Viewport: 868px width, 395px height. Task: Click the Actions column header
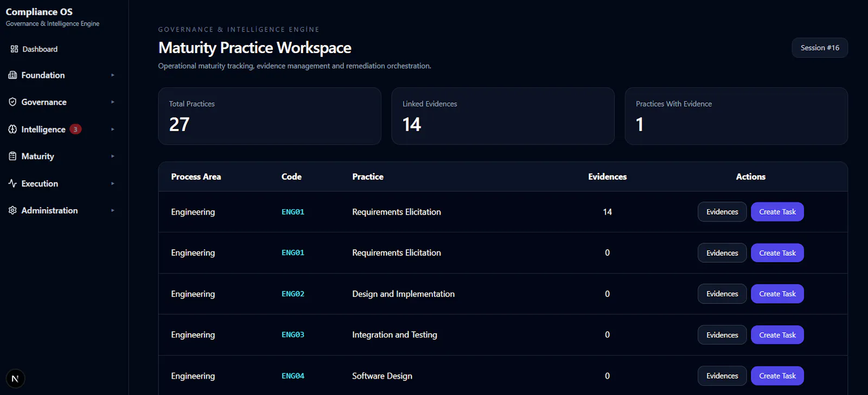751,177
